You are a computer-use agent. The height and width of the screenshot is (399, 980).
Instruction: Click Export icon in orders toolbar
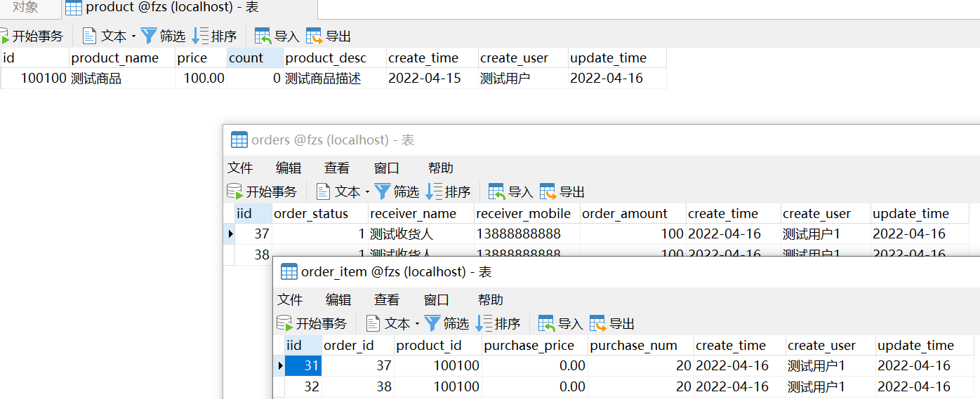click(548, 191)
